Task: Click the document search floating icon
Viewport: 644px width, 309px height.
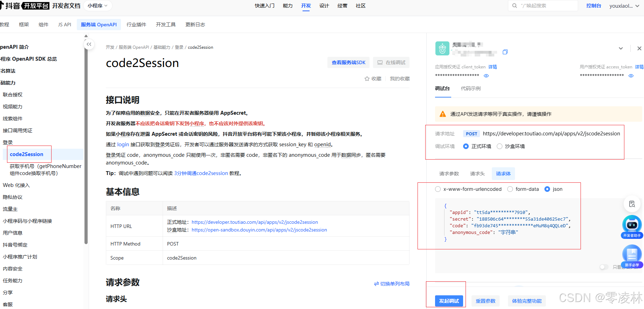Action: (x=632, y=204)
